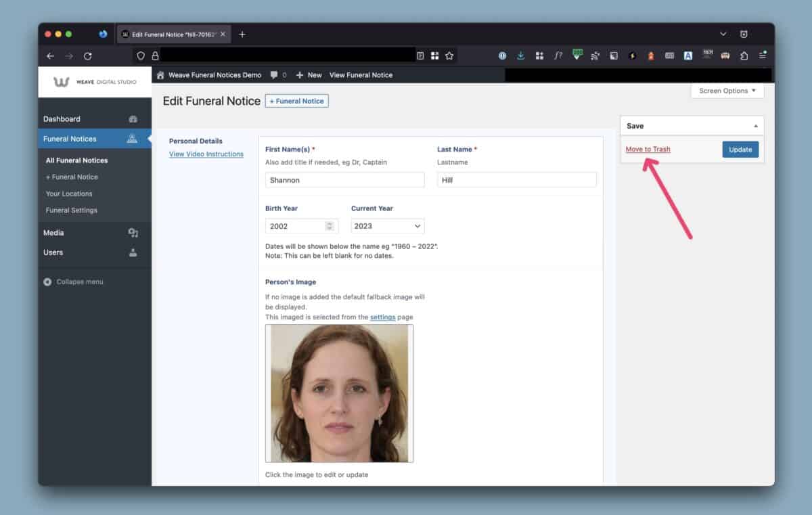The width and height of the screenshot is (812, 515).
Task: Click the comments bubble icon in admin bar
Action: (x=274, y=75)
